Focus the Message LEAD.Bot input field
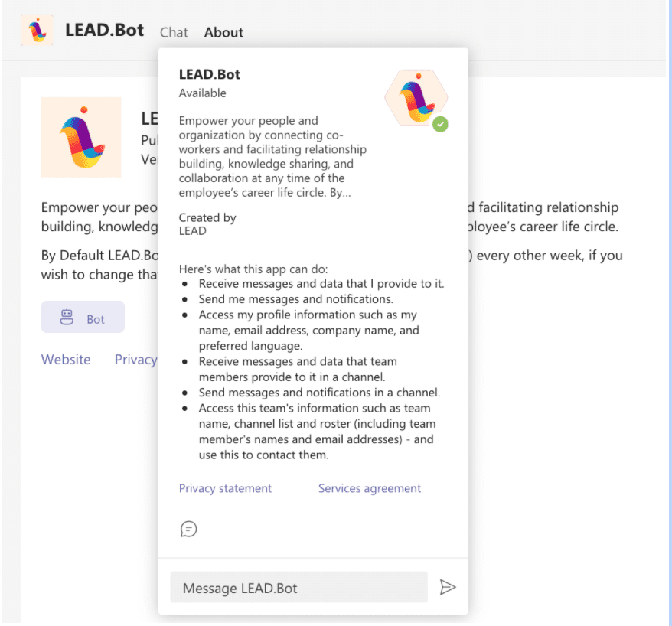This screenshot has width=672, height=626. [x=298, y=588]
